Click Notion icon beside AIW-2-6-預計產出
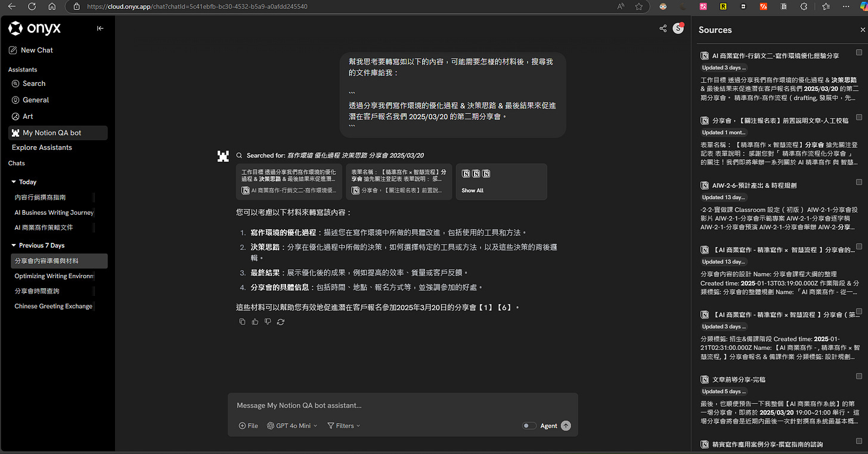Screen dimensions: 868x454 pyautogui.click(x=705, y=185)
